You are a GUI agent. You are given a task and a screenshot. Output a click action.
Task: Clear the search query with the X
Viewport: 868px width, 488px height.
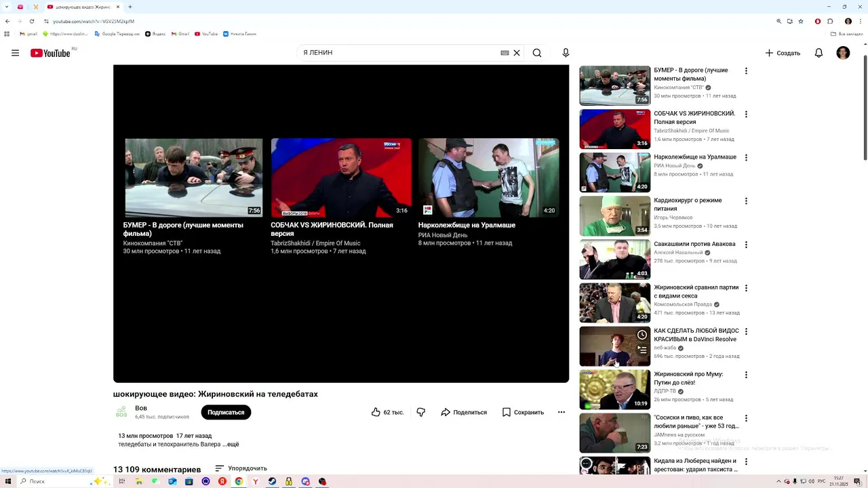pyautogui.click(x=517, y=53)
